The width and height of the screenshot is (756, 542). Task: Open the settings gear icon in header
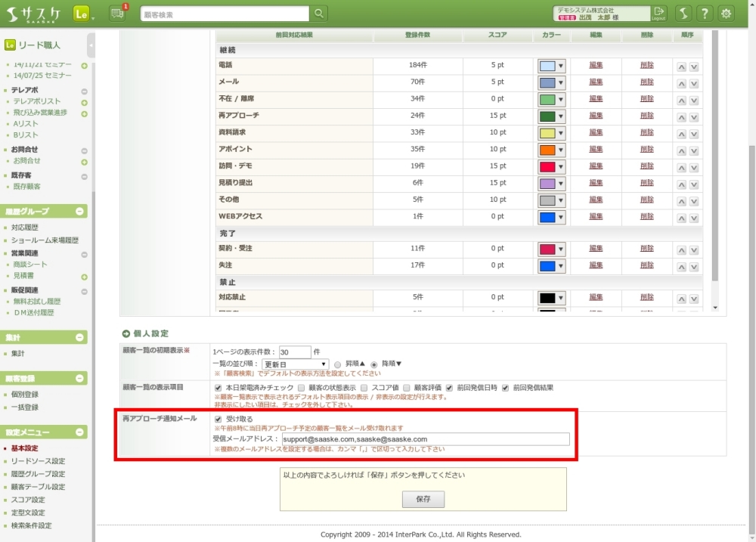coord(726,14)
